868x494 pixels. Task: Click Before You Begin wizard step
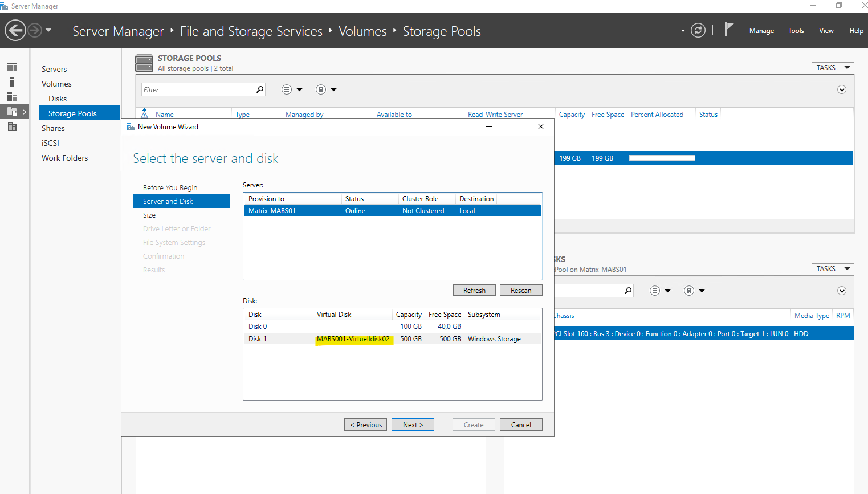[x=170, y=187]
